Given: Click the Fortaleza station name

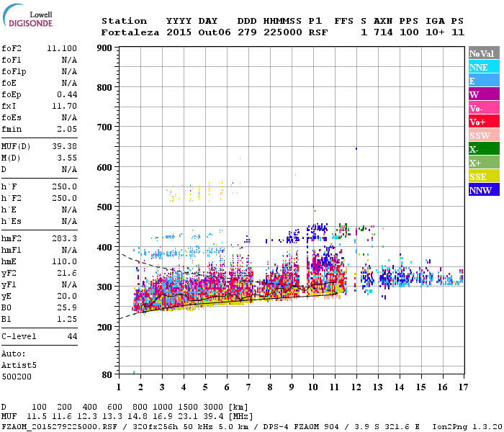Looking at the screenshot, I should coord(130,32).
